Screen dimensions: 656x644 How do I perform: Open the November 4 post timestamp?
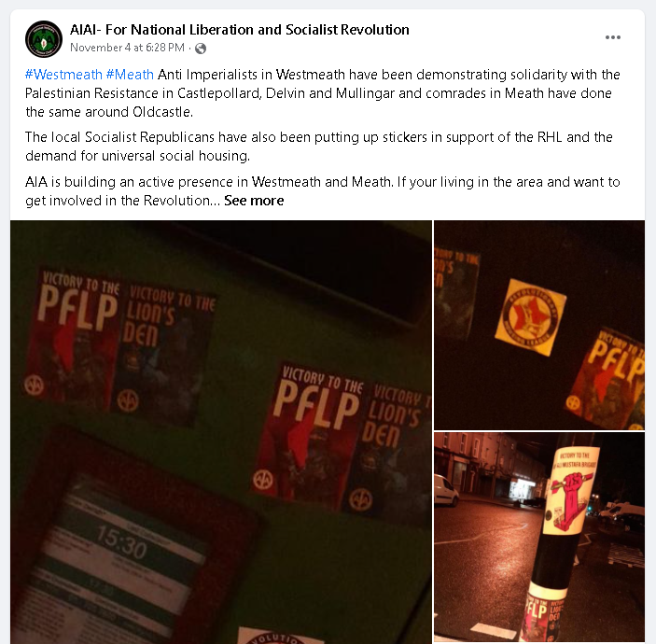click(127, 48)
